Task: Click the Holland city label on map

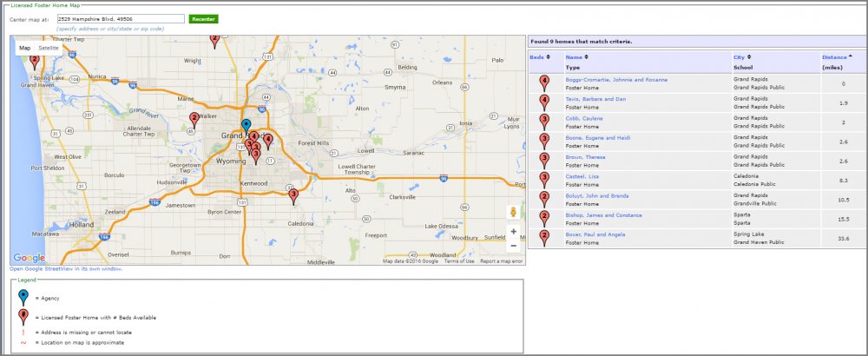Action: click(x=82, y=225)
